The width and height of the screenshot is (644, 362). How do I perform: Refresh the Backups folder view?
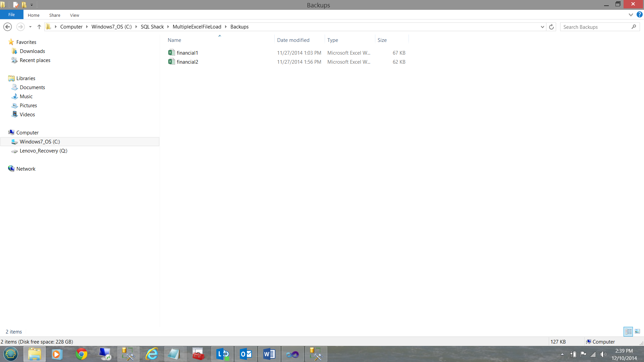pyautogui.click(x=551, y=27)
